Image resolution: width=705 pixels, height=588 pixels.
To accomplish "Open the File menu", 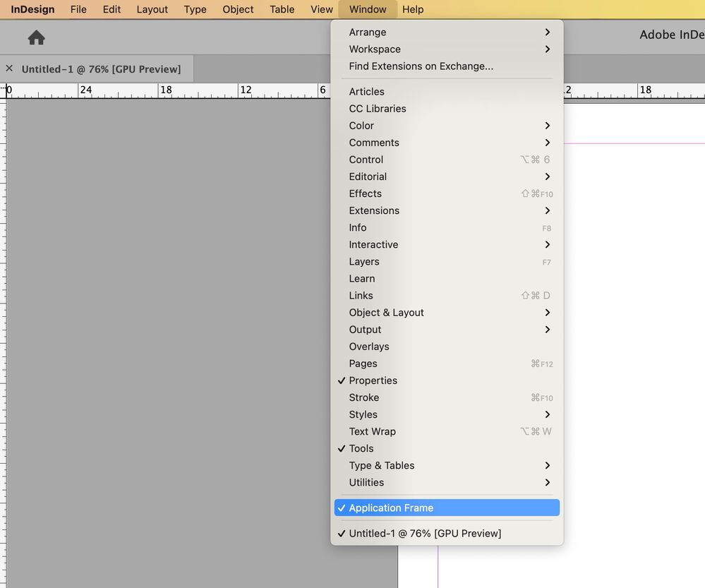I will 78,9.
